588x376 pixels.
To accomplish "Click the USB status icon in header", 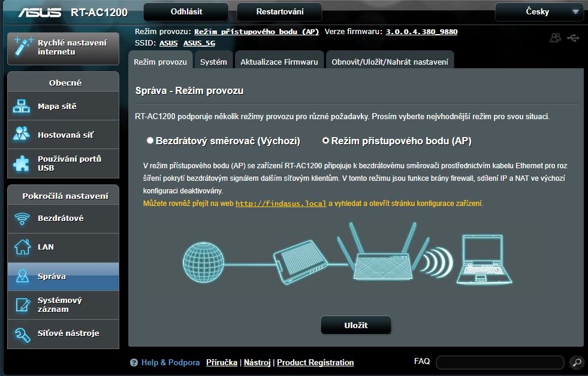I will pos(573,38).
